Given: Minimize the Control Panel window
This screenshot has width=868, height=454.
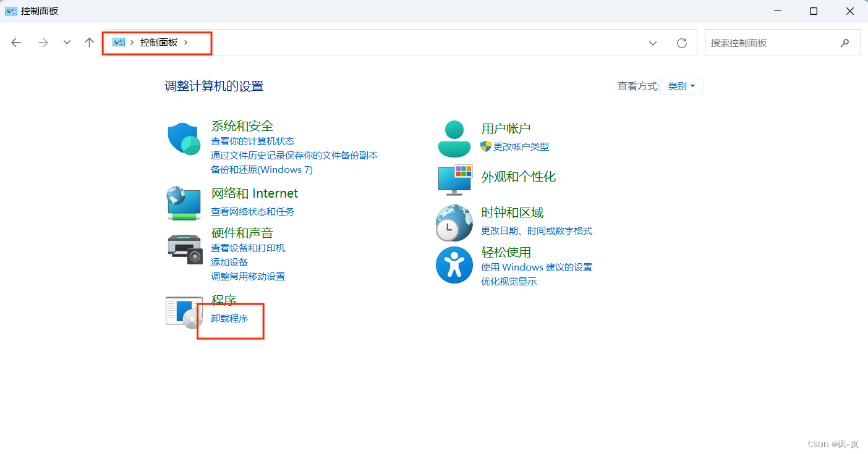Looking at the screenshot, I should pyautogui.click(x=779, y=11).
